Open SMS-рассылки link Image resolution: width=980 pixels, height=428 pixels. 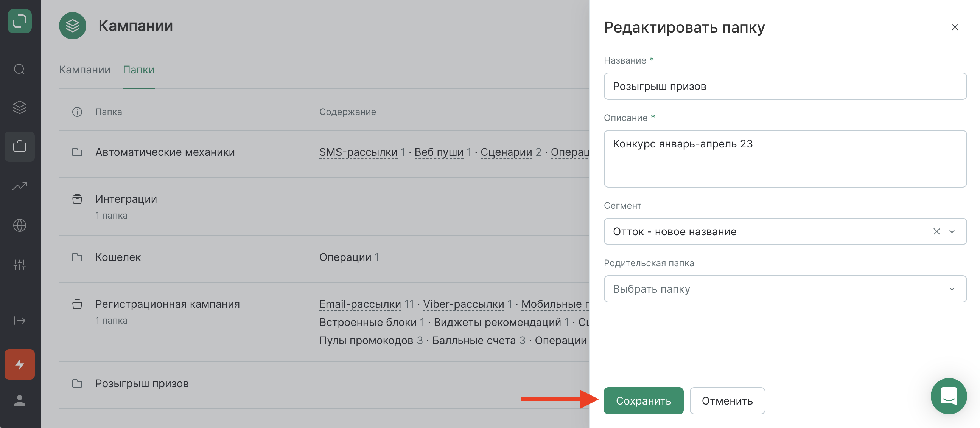click(x=358, y=152)
